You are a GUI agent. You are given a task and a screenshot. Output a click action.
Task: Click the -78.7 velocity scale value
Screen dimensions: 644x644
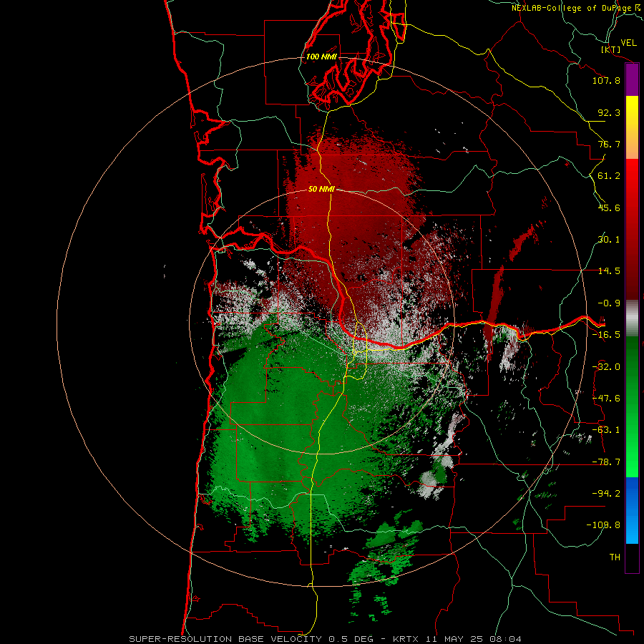coord(606,462)
